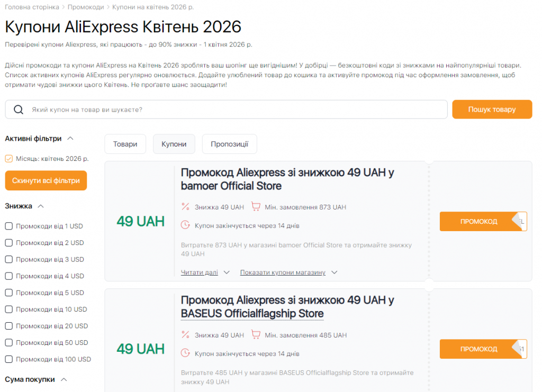Click the coupon search input field
The width and height of the screenshot is (542, 392).
(x=212, y=109)
